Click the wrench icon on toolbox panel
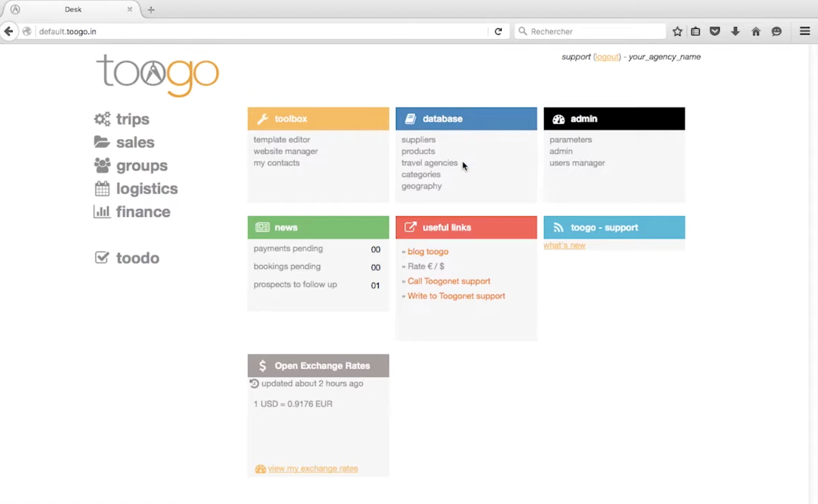This screenshot has height=504, width=818. [x=262, y=119]
